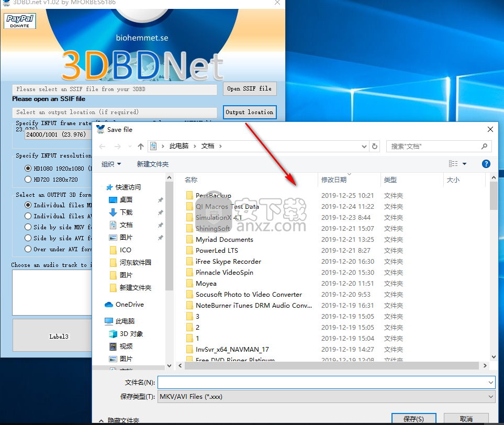Click the InvSvr_x64_NAVMAN_17 folder icon

tap(189, 350)
